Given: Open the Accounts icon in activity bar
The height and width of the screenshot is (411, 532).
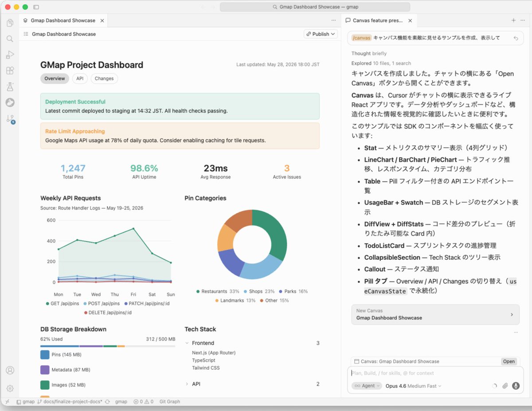Looking at the screenshot, I should [10, 370].
